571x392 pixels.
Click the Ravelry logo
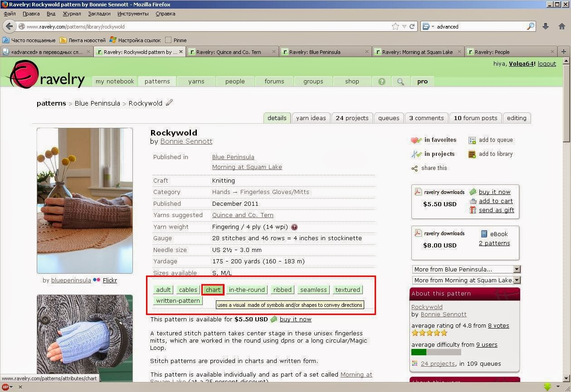[x=46, y=75]
